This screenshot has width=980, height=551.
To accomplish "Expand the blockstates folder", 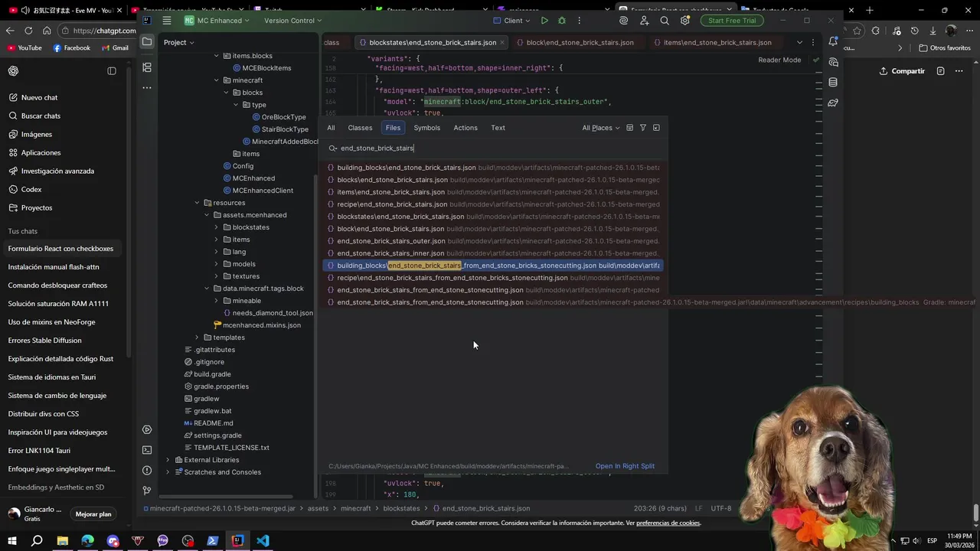I will click(x=216, y=227).
